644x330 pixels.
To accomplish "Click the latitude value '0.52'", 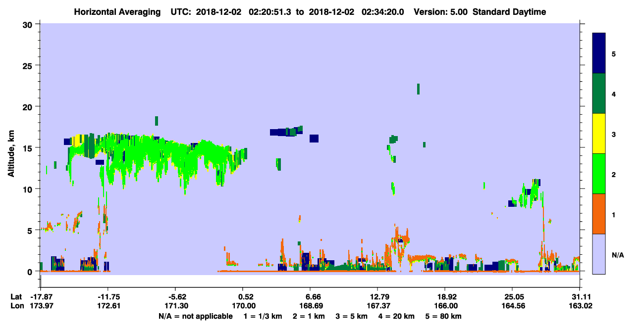I will pyautogui.click(x=246, y=297).
